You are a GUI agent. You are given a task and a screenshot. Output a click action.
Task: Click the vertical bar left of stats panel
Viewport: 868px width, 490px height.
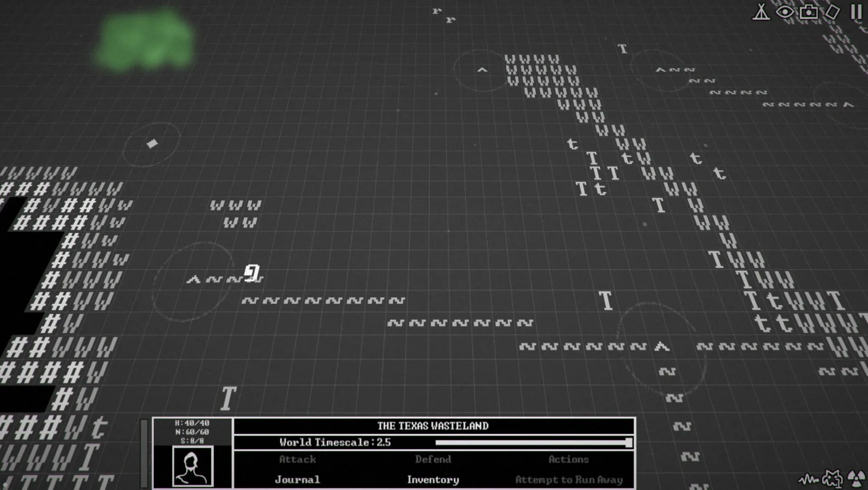pos(144,453)
